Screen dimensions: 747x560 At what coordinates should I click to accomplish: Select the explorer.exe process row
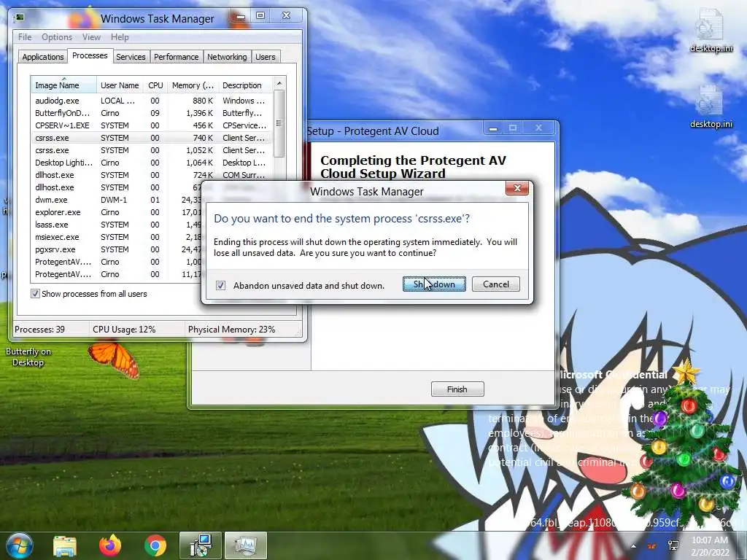[x=116, y=212]
